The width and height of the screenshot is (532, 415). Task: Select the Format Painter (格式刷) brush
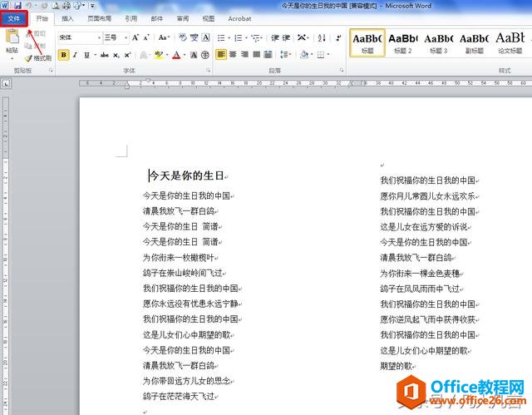coord(38,58)
